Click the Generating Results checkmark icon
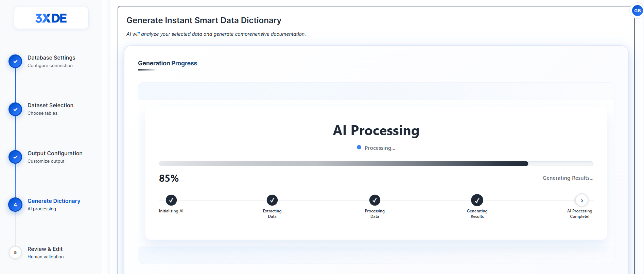This screenshot has height=274, width=644. [477, 200]
